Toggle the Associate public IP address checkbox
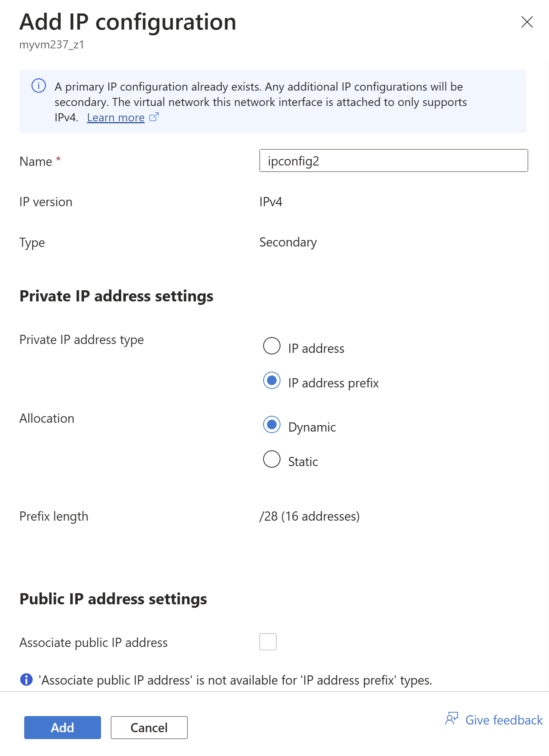 click(268, 642)
